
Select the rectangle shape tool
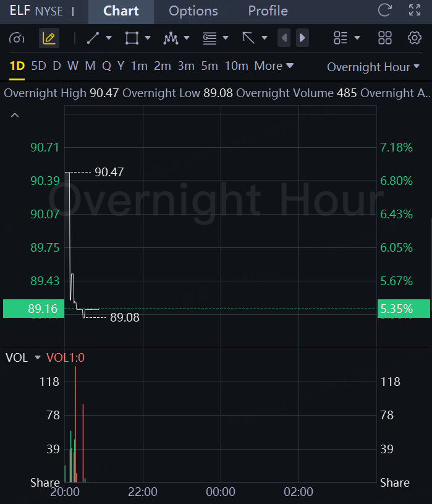132,38
